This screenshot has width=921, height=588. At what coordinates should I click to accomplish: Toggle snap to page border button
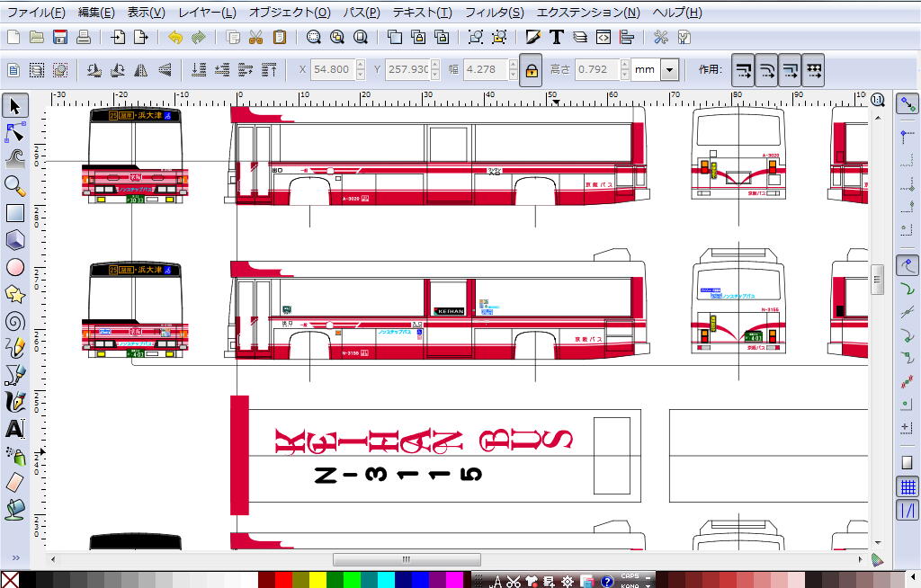[x=908, y=462]
